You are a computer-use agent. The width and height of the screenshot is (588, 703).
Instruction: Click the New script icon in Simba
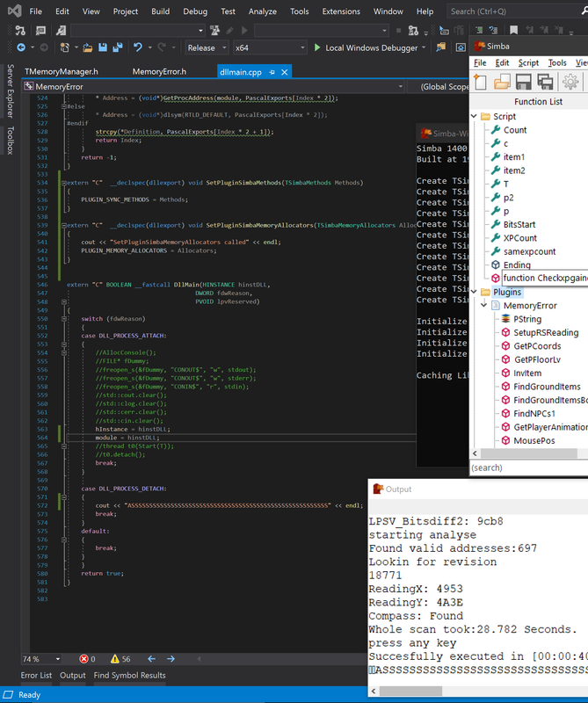pyautogui.click(x=481, y=82)
